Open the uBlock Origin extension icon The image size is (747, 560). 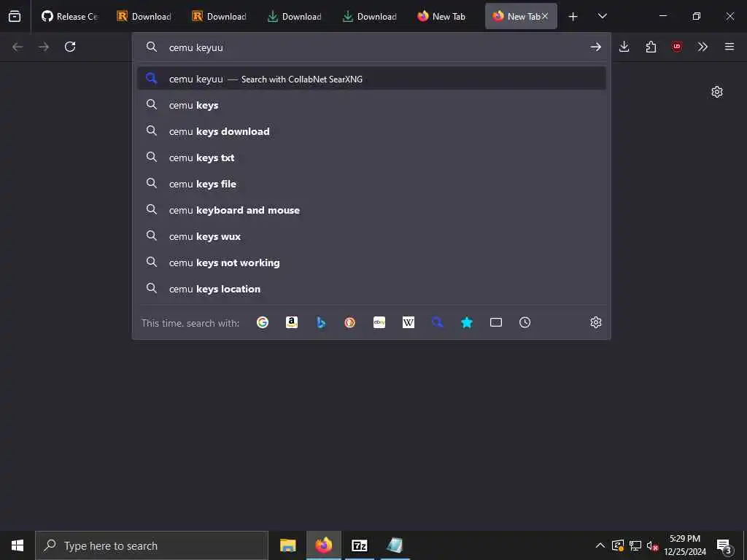click(676, 47)
